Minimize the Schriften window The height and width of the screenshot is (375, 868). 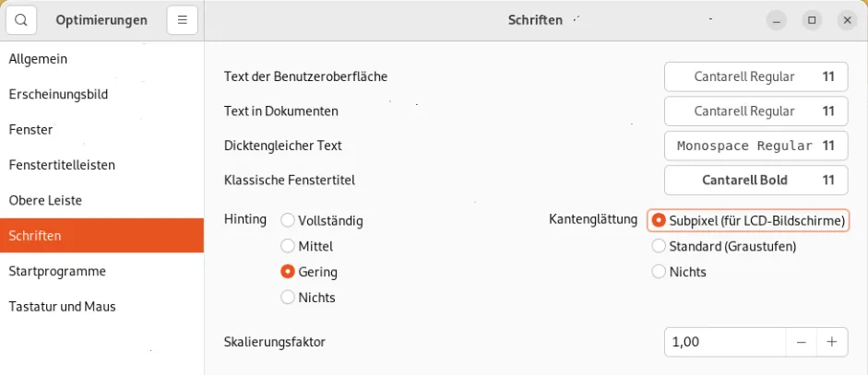point(779,19)
